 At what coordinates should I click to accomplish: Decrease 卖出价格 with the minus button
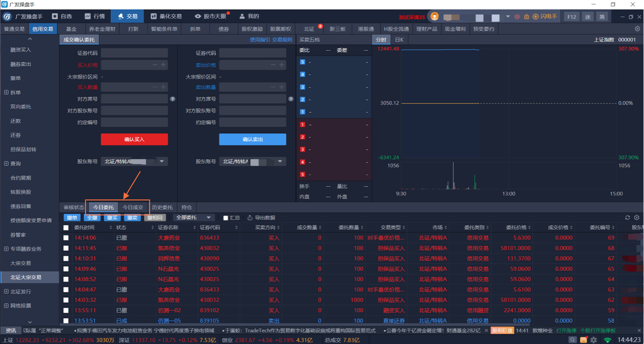click(x=273, y=65)
